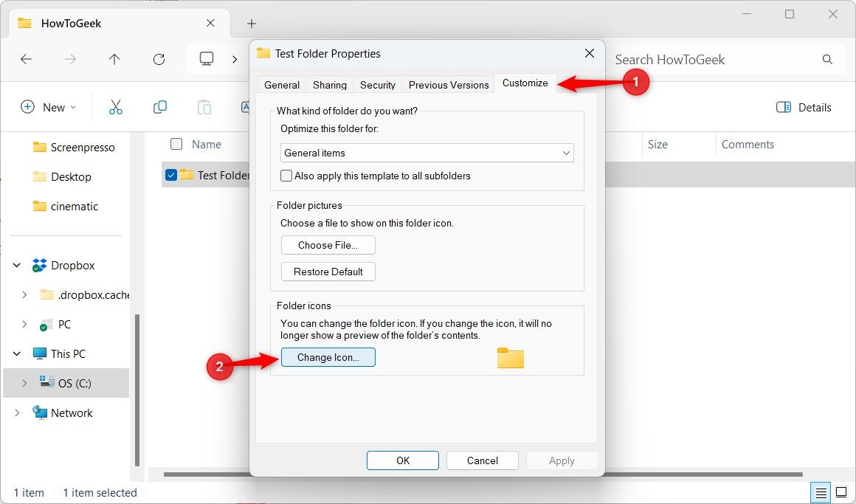Select the Customize tab

[x=525, y=83]
